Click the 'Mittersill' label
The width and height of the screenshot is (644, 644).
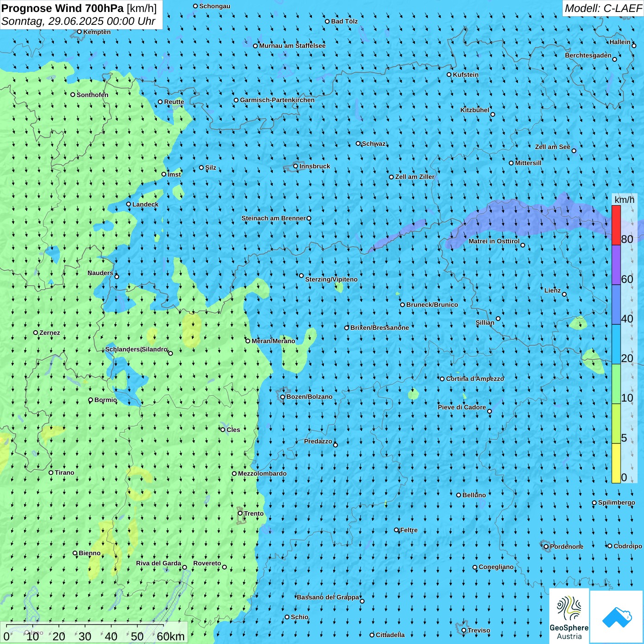coord(528,163)
